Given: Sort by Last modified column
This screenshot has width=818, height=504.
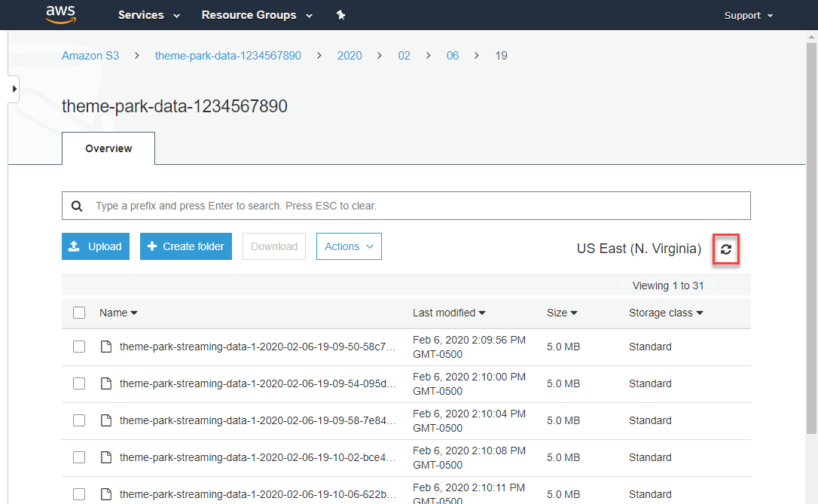Looking at the screenshot, I should 449,313.
